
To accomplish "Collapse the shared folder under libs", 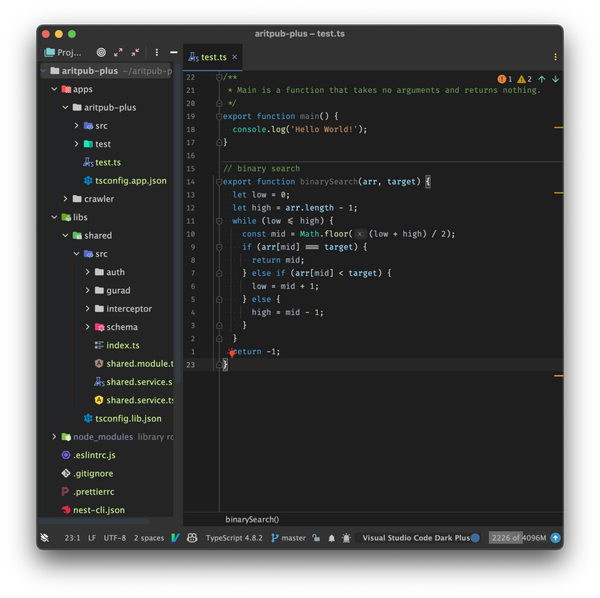I will pyautogui.click(x=65, y=236).
